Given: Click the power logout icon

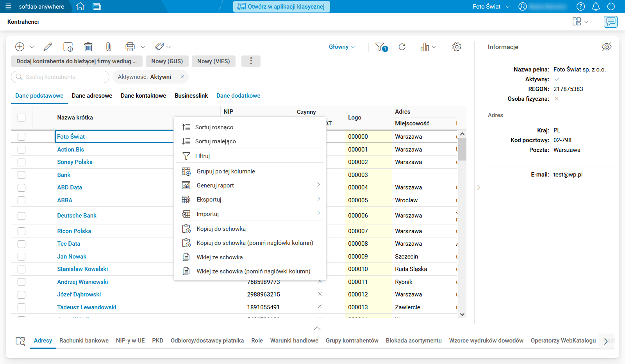Looking at the screenshot, I should coord(611,7).
